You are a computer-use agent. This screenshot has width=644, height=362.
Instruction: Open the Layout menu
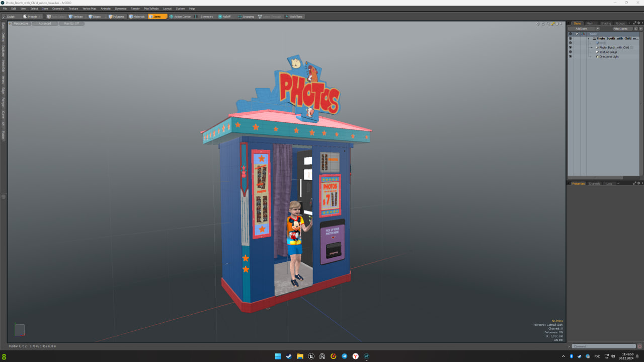(167, 9)
